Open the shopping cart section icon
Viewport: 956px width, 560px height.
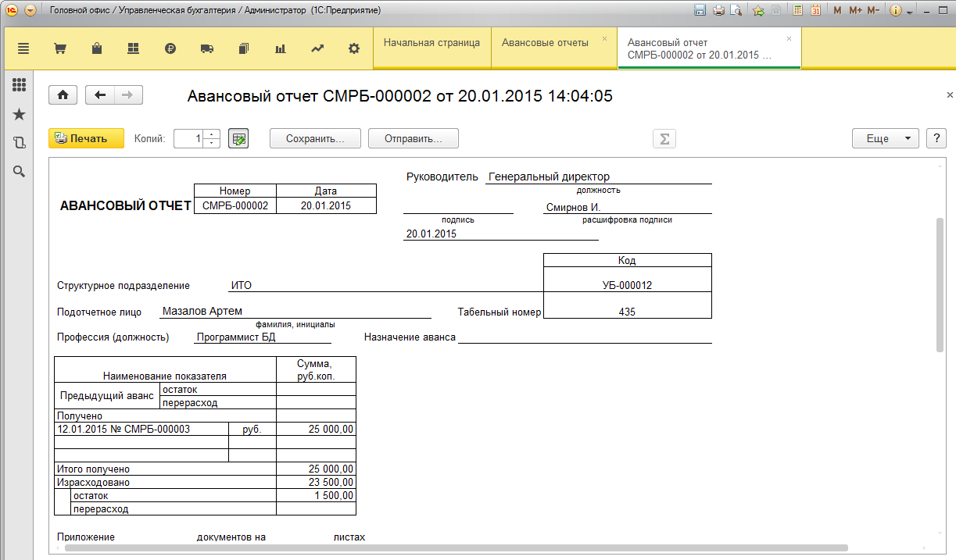coord(59,48)
